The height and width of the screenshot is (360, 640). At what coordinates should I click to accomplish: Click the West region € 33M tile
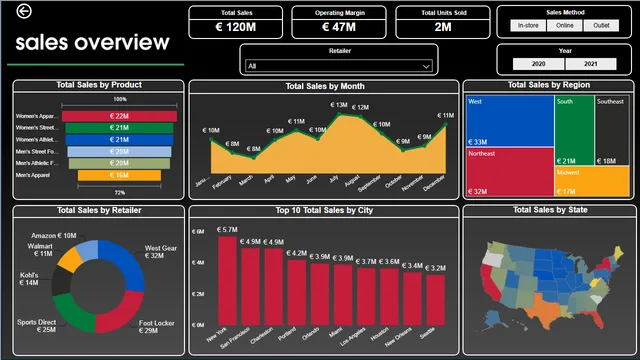click(x=510, y=121)
